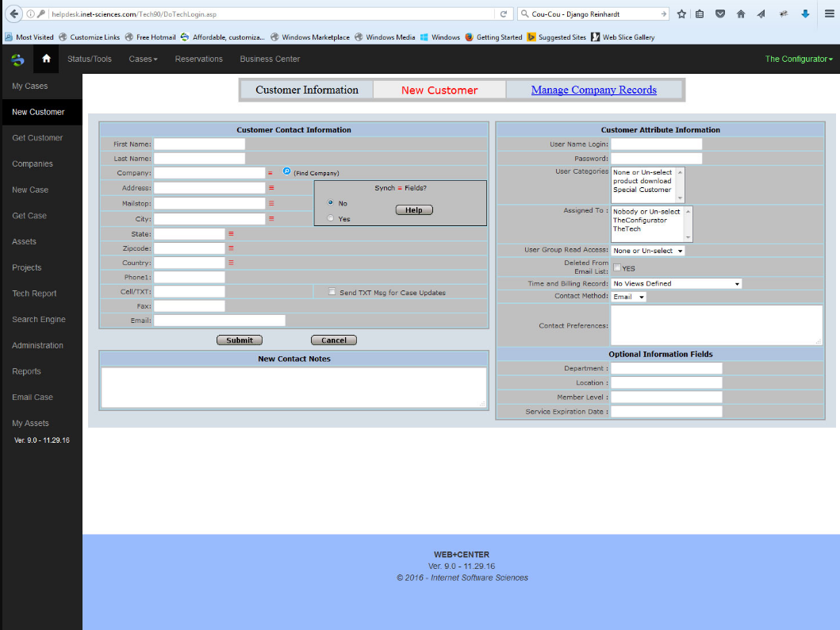840x630 pixels.
Task: Open the Cases menu
Action: (144, 59)
